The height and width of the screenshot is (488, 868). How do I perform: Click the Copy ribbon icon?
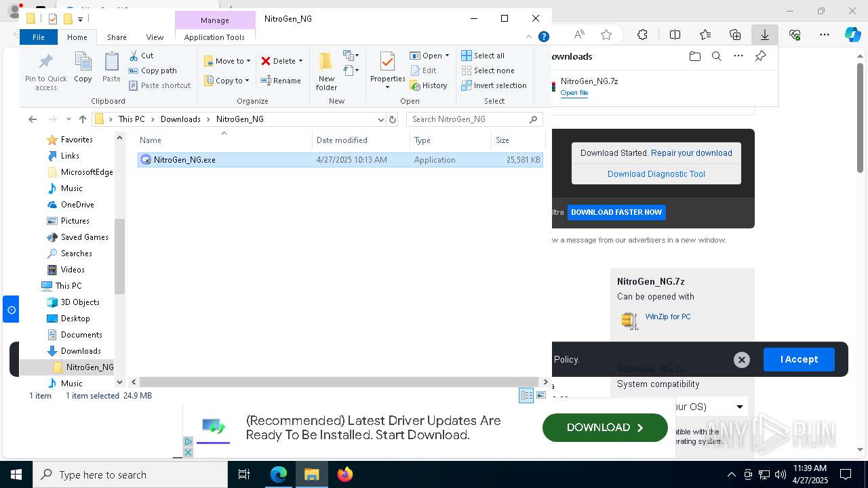(83, 68)
